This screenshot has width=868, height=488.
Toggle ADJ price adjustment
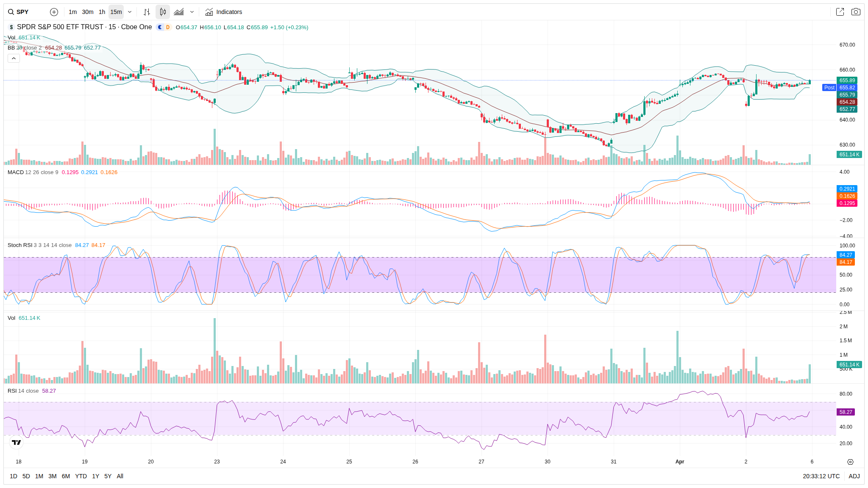point(854,476)
